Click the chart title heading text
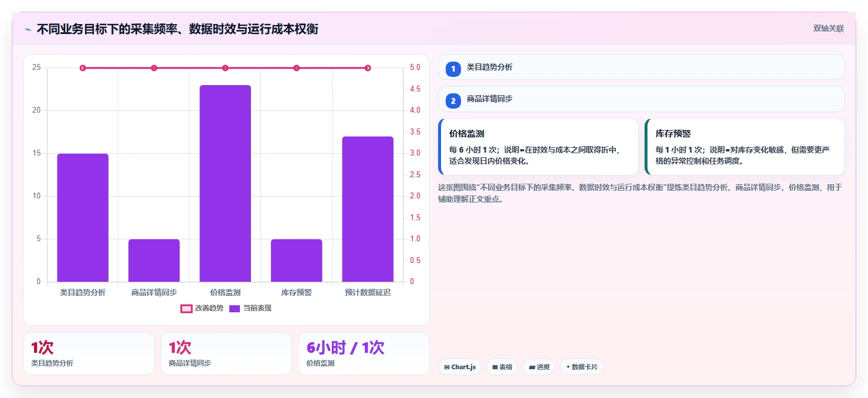This screenshot has width=868, height=398. 177,29
